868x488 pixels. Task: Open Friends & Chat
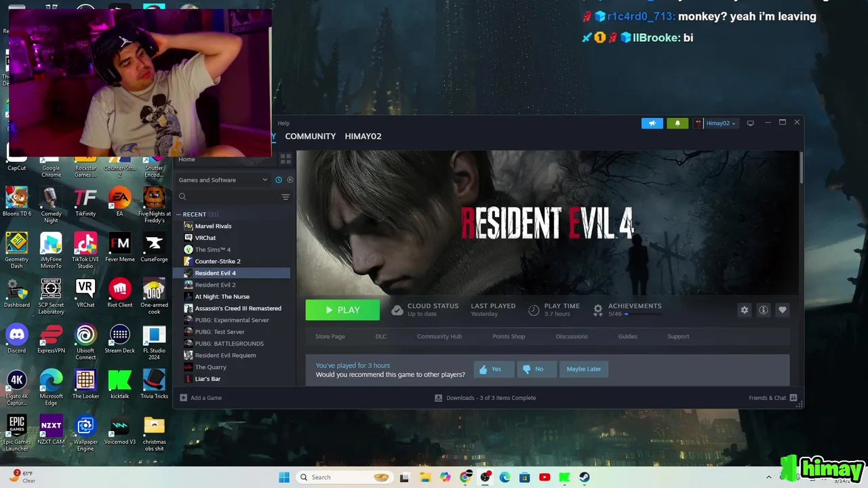coord(772,398)
